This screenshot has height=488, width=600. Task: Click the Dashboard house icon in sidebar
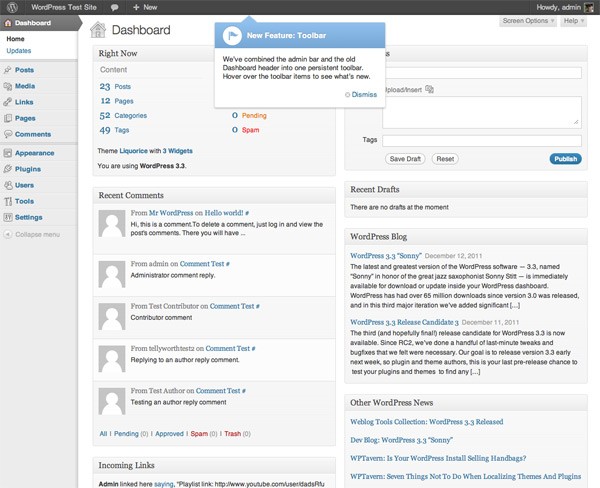8,23
